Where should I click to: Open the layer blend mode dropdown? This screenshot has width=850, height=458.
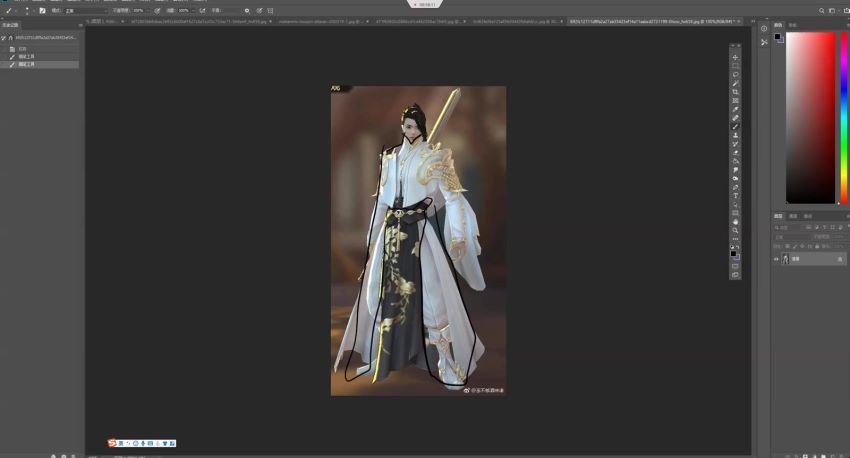pos(793,237)
